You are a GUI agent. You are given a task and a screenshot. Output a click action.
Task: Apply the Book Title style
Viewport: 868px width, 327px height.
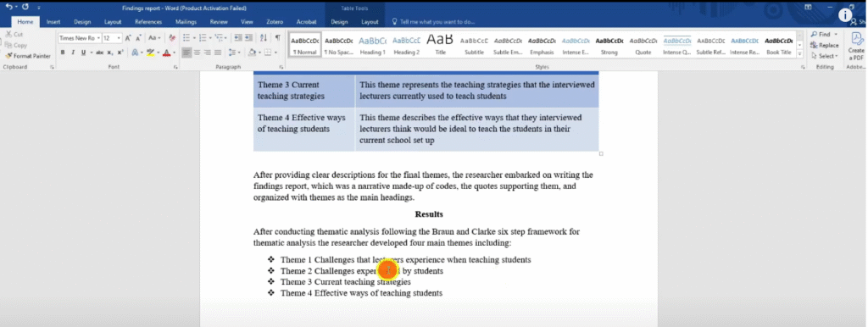[778, 46]
